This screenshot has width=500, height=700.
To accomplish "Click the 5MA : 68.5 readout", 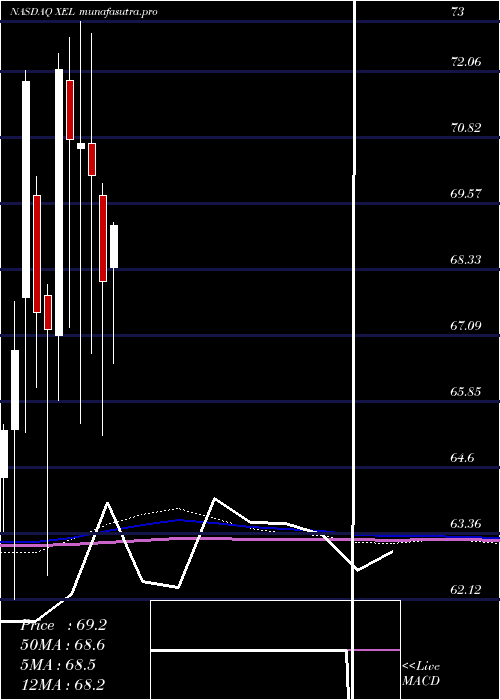I will [58, 665].
